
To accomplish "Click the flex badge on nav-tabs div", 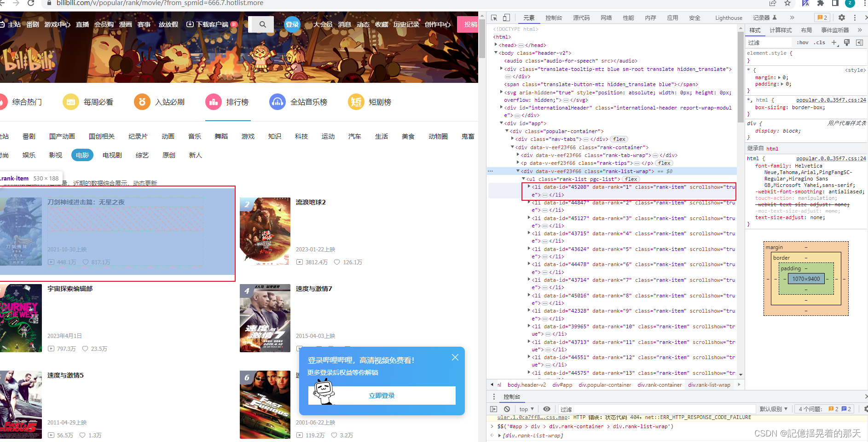I will pyautogui.click(x=619, y=139).
